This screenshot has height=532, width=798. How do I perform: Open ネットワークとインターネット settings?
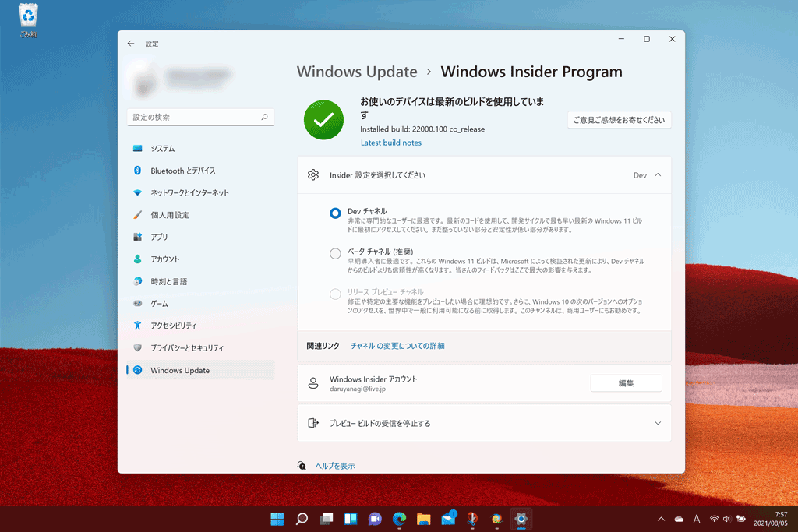[x=190, y=192]
